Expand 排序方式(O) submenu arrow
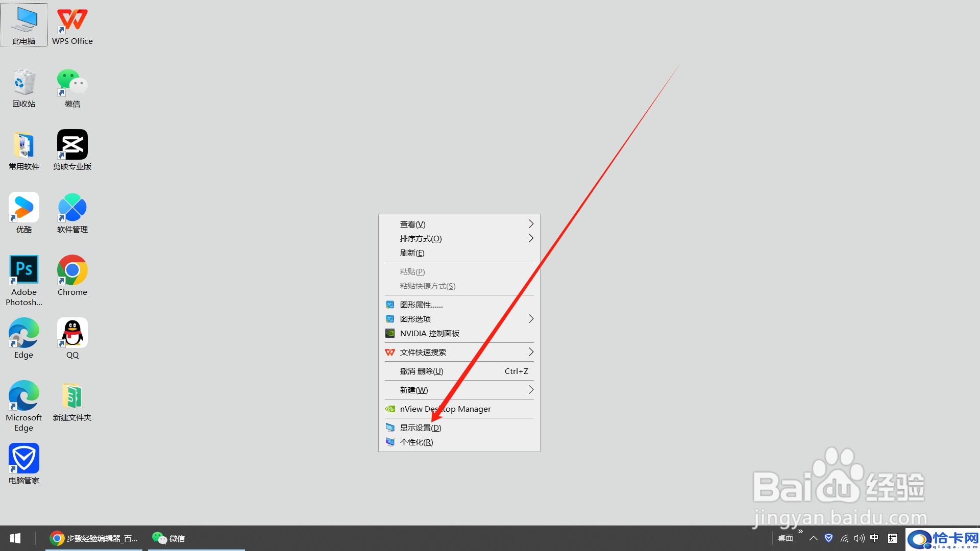The height and width of the screenshot is (551, 980). pyautogui.click(x=531, y=238)
